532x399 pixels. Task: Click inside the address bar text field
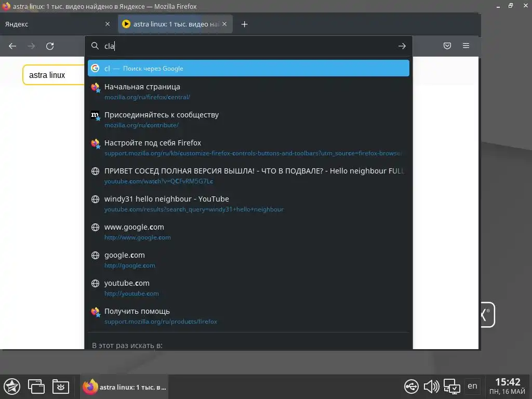249,46
